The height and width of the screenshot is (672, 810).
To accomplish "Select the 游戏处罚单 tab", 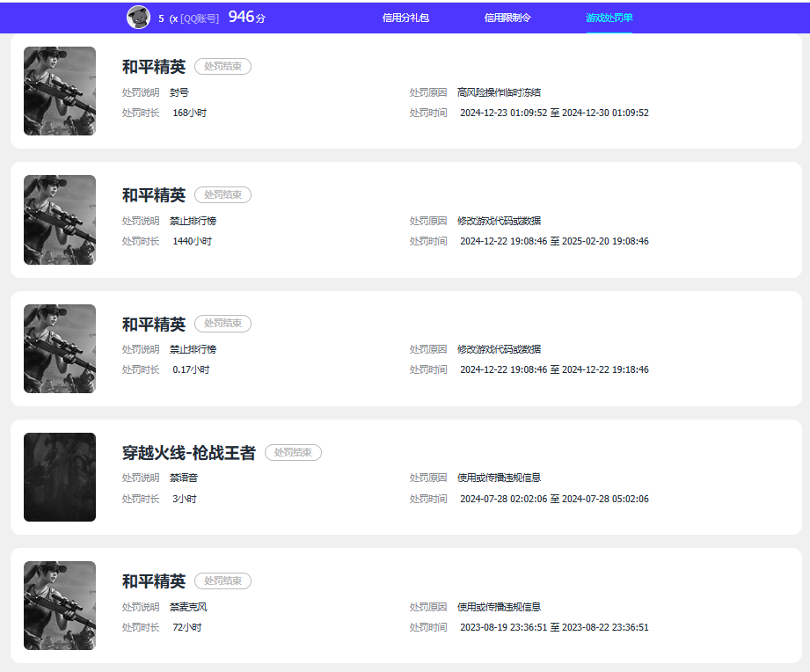I will point(609,18).
